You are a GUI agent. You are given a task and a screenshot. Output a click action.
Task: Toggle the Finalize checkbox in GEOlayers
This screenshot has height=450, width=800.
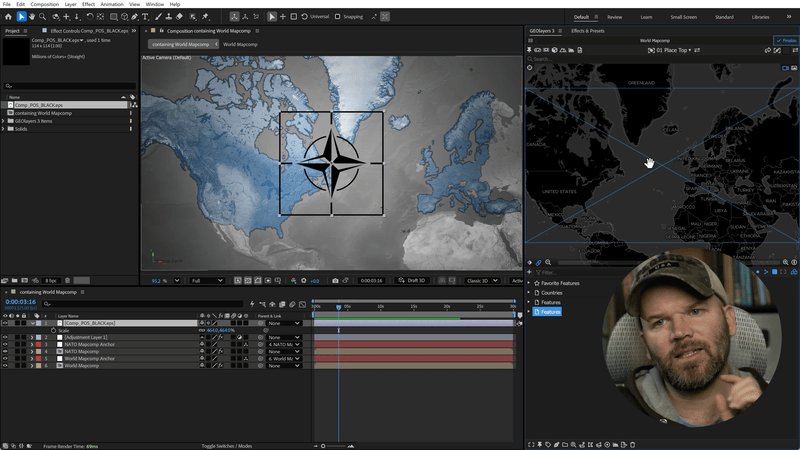[x=786, y=40]
